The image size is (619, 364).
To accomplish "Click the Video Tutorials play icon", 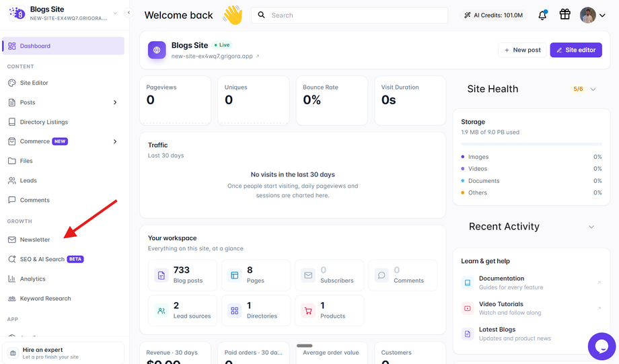I will click(x=468, y=308).
